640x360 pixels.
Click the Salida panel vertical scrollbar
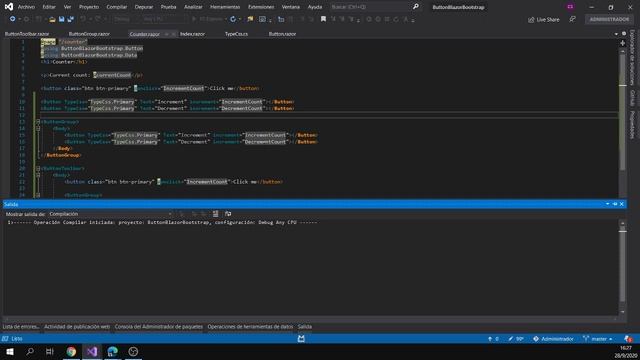pyautogui.click(x=622, y=267)
